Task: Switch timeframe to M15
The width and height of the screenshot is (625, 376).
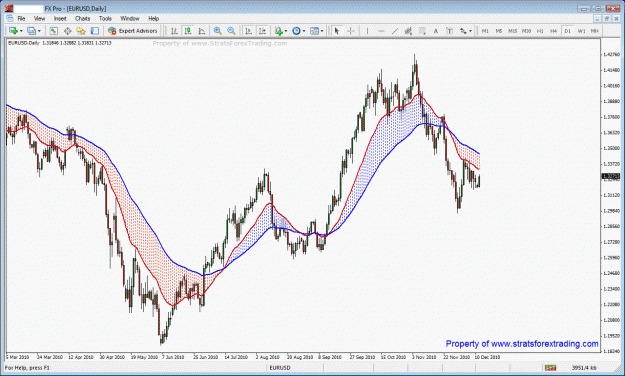Action: tap(513, 31)
